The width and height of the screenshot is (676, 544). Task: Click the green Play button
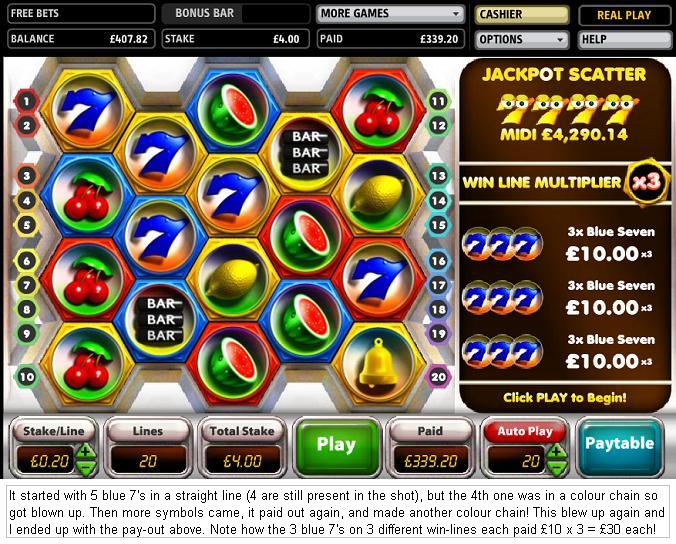point(337,446)
